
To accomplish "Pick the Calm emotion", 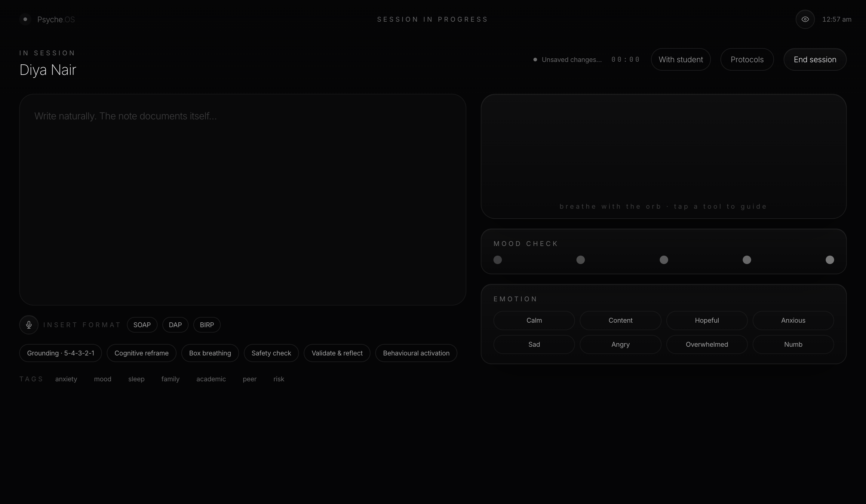I will point(534,320).
